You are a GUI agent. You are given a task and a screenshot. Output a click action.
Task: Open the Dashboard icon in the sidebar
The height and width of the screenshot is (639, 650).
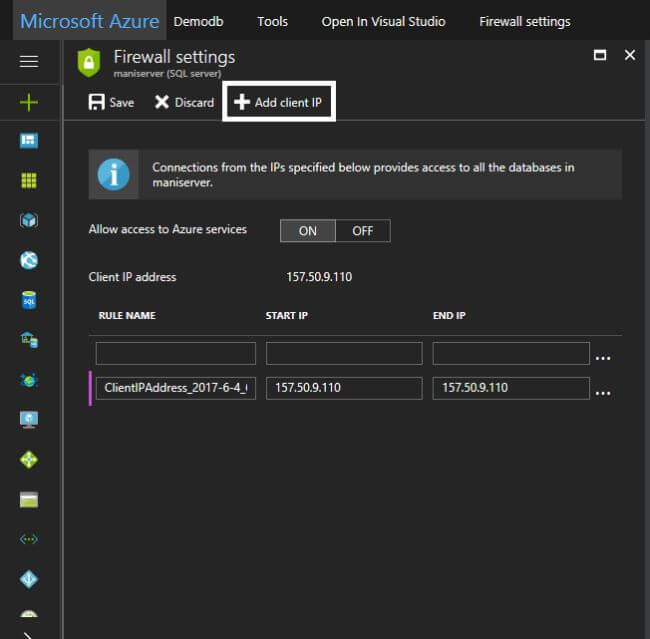29,140
